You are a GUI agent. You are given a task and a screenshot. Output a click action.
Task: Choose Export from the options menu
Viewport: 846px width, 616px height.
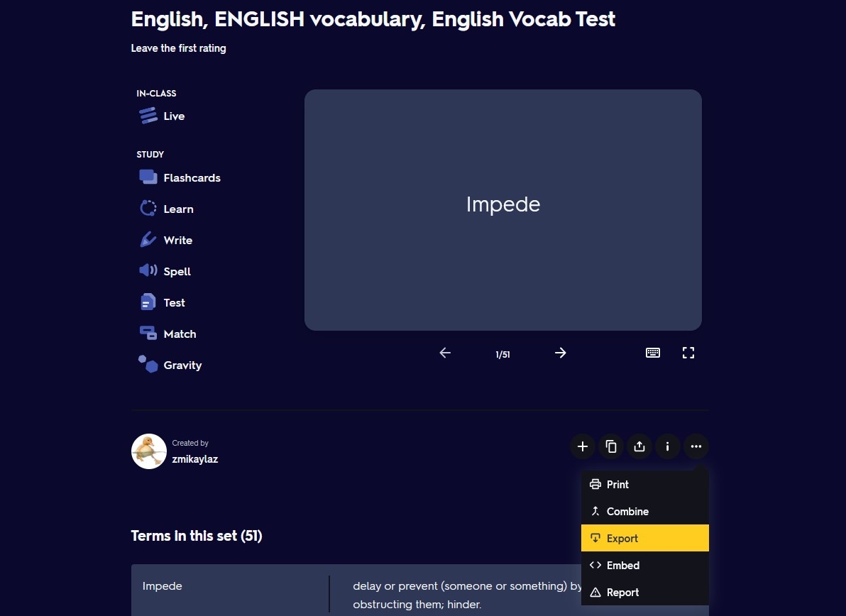[x=622, y=538]
